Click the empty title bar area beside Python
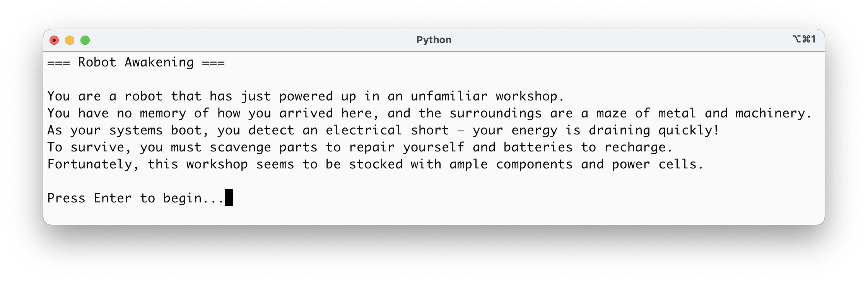The image size is (868, 282). (x=251, y=40)
